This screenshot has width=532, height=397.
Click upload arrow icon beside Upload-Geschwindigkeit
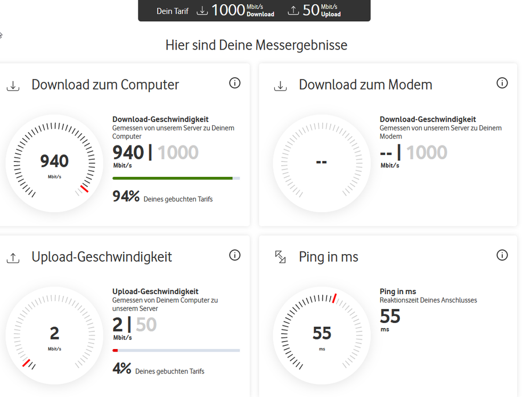pyautogui.click(x=13, y=258)
